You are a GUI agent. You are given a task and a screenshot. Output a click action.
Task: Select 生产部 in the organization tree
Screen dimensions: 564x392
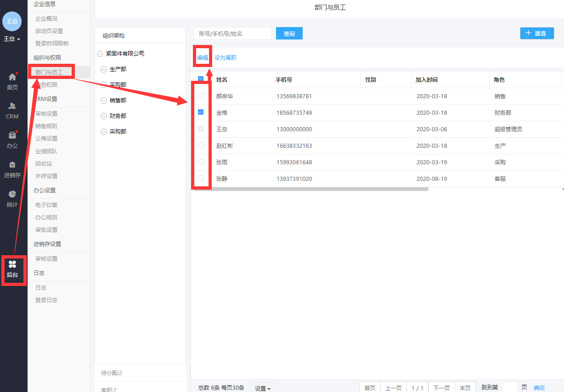point(118,69)
